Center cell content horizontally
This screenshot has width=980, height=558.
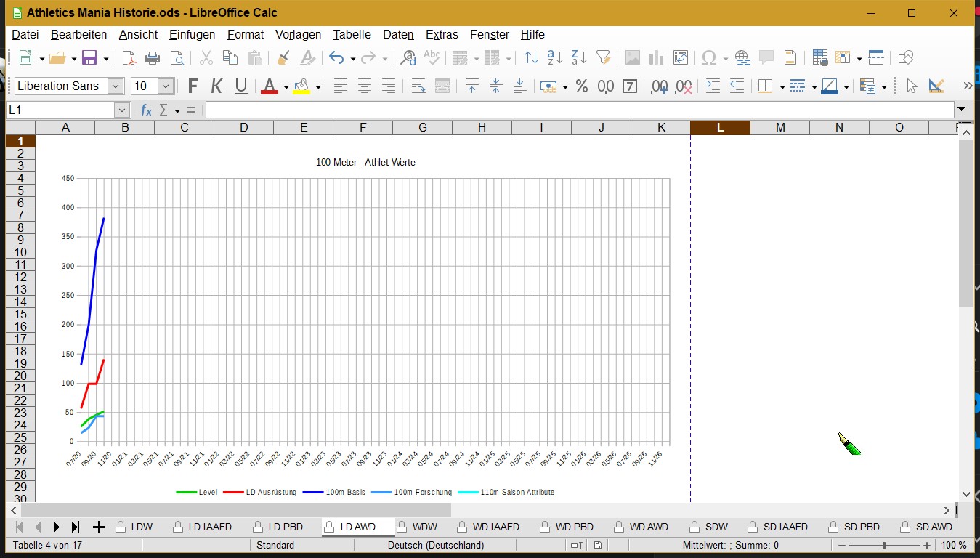(365, 86)
